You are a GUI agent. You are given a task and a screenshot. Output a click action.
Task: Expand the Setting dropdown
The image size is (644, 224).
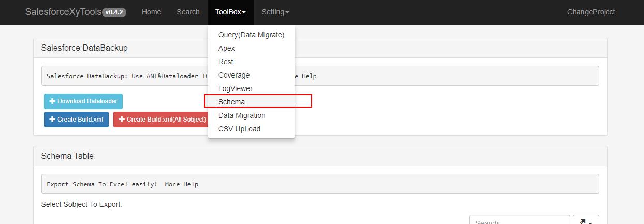[x=275, y=12]
